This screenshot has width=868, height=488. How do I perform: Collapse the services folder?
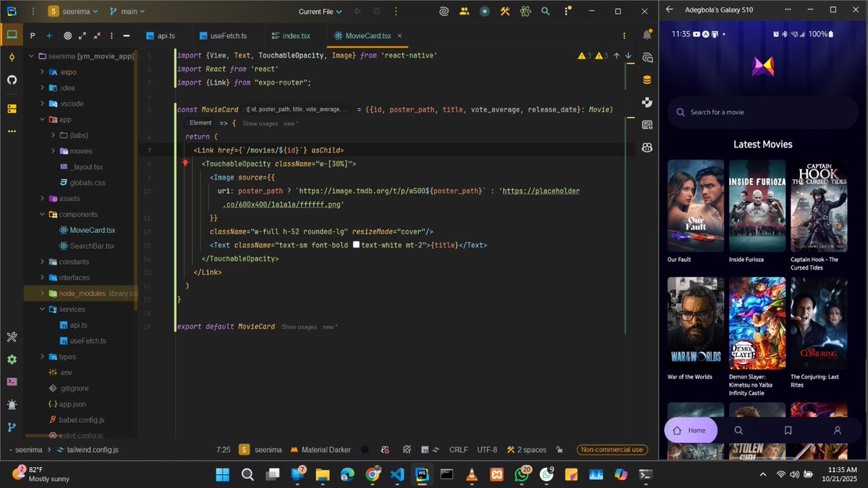click(x=43, y=309)
